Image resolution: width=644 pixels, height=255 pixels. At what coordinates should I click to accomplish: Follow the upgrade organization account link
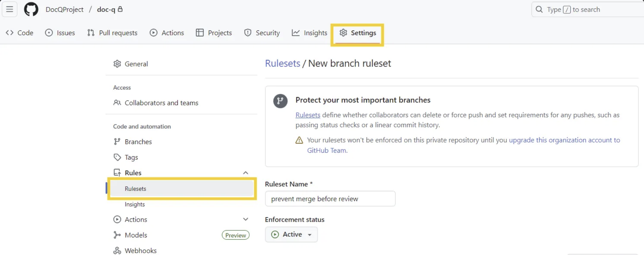point(463,145)
